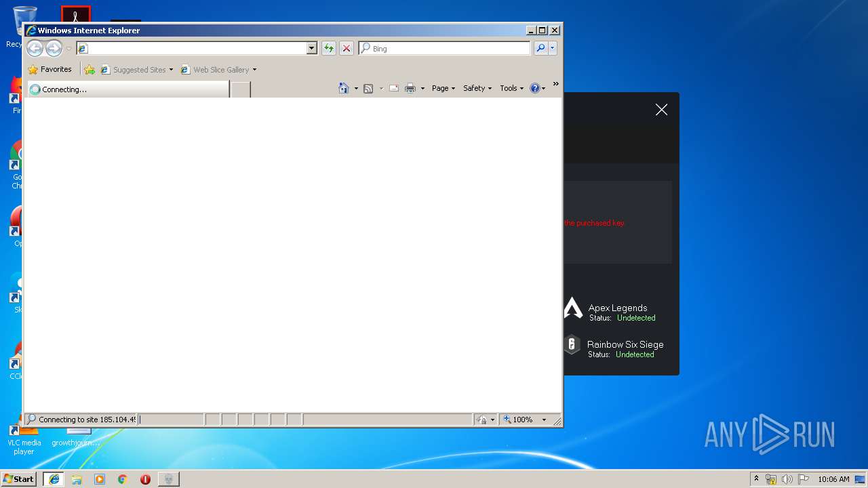The image size is (868, 488).
Task: Click Internet Explorer taskbar button
Action: coord(54,479)
